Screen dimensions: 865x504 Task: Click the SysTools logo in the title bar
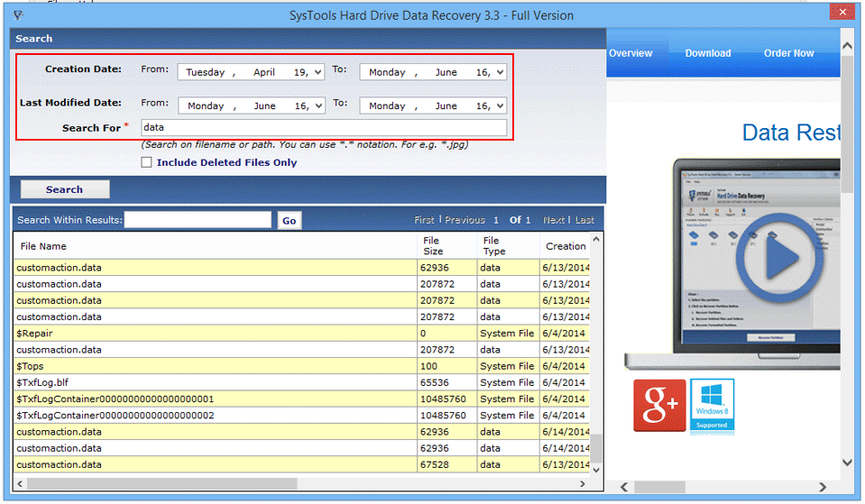click(x=18, y=15)
